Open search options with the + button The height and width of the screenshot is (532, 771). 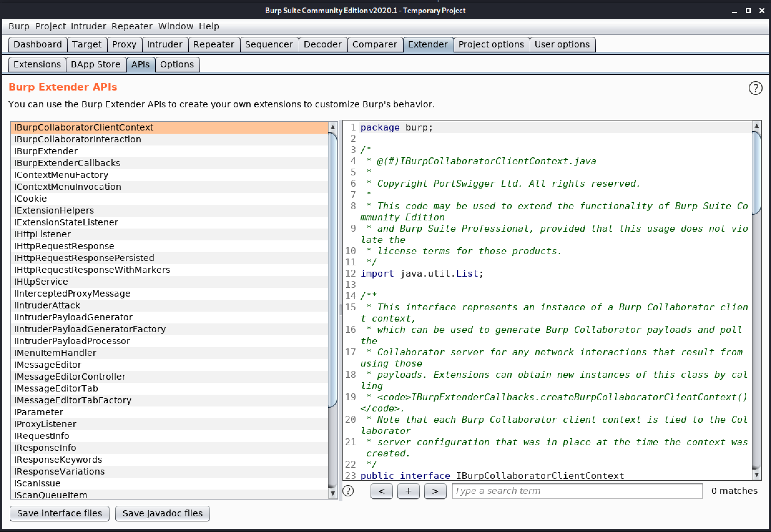408,491
